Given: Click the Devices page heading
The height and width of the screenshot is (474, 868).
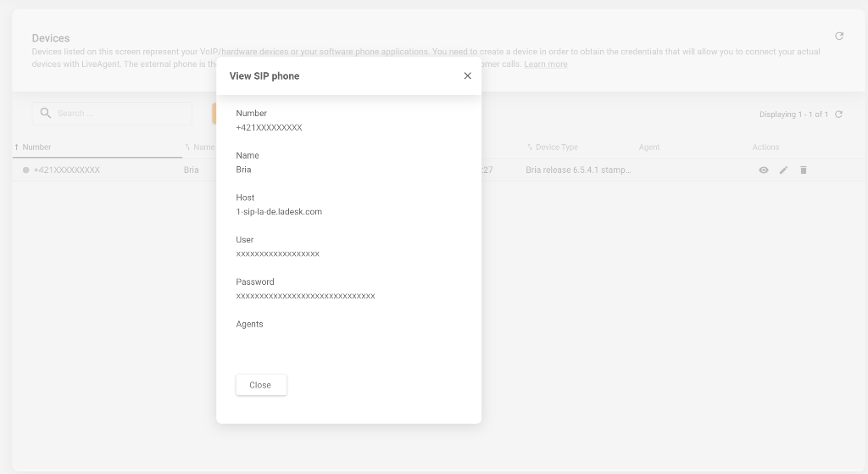Looking at the screenshot, I should click(x=50, y=38).
